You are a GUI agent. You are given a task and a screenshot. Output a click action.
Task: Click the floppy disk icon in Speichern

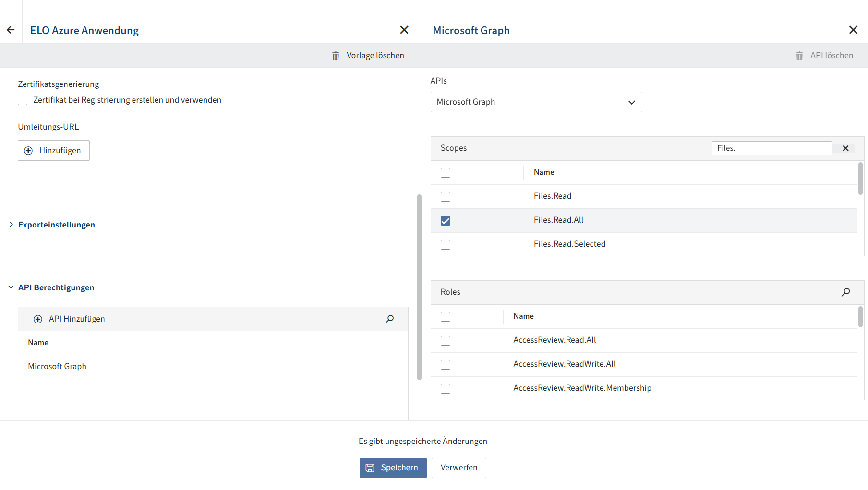tap(370, 468)
